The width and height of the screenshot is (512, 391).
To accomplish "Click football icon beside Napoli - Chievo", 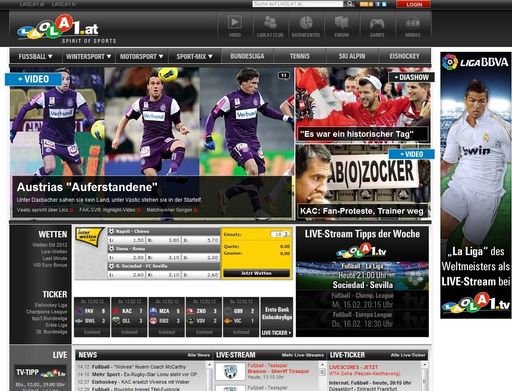I will 112,231.
